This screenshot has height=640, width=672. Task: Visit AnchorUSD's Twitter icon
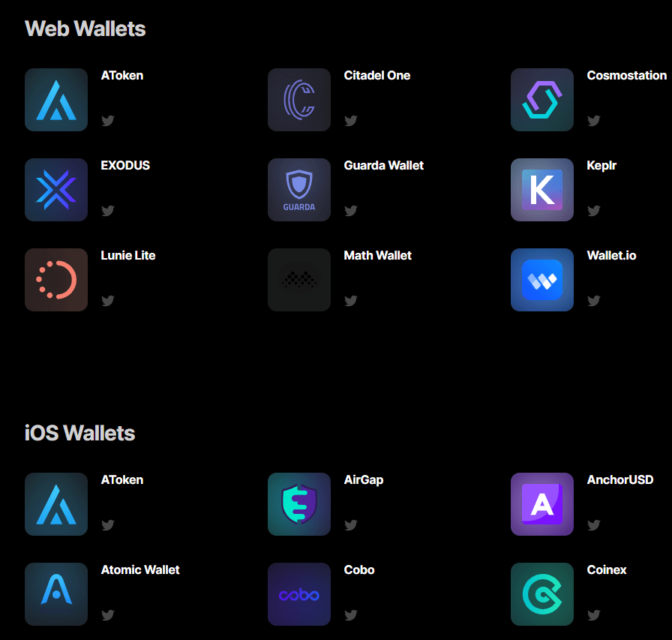pyautogui.click(x=594, y=524)
